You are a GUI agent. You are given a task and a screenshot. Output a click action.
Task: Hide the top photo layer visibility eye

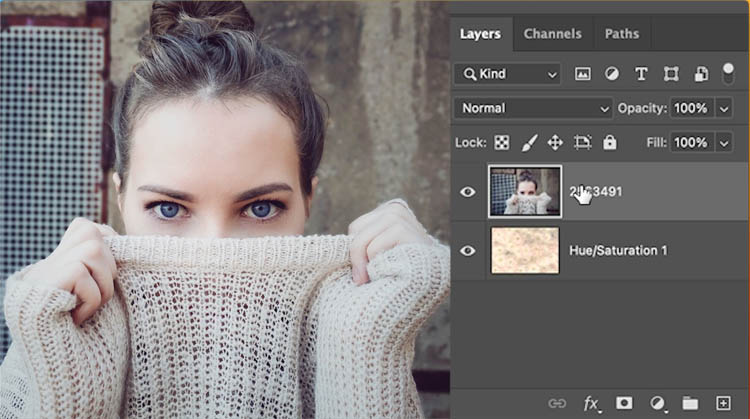[x=467, y=192]
